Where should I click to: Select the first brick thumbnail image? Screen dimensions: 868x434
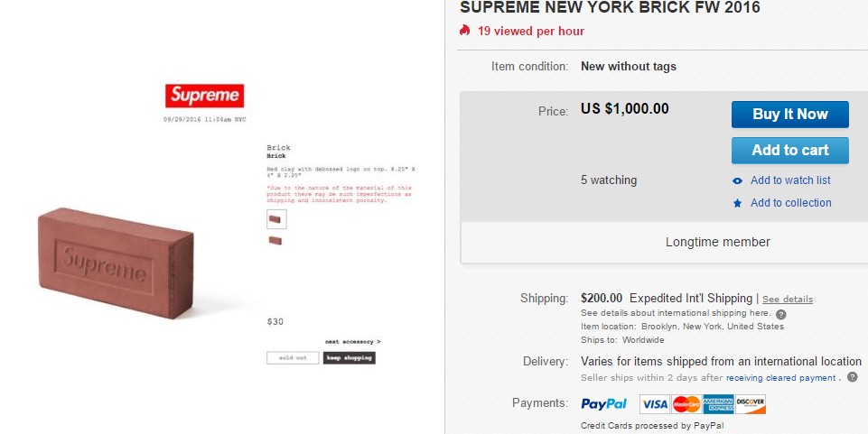[276, 218]
